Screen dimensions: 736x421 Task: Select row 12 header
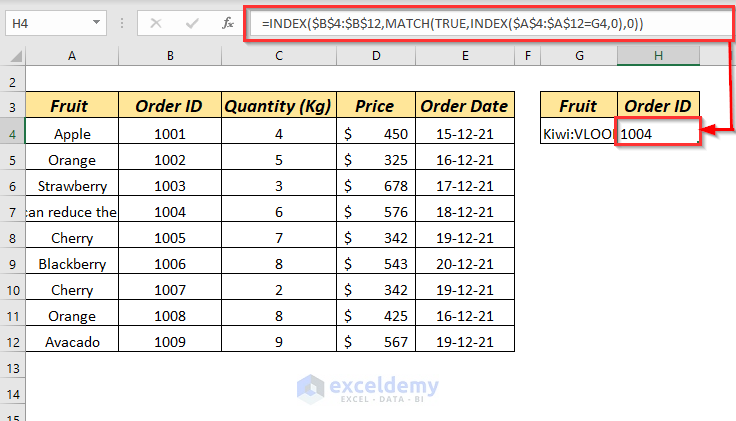(12, 342)
